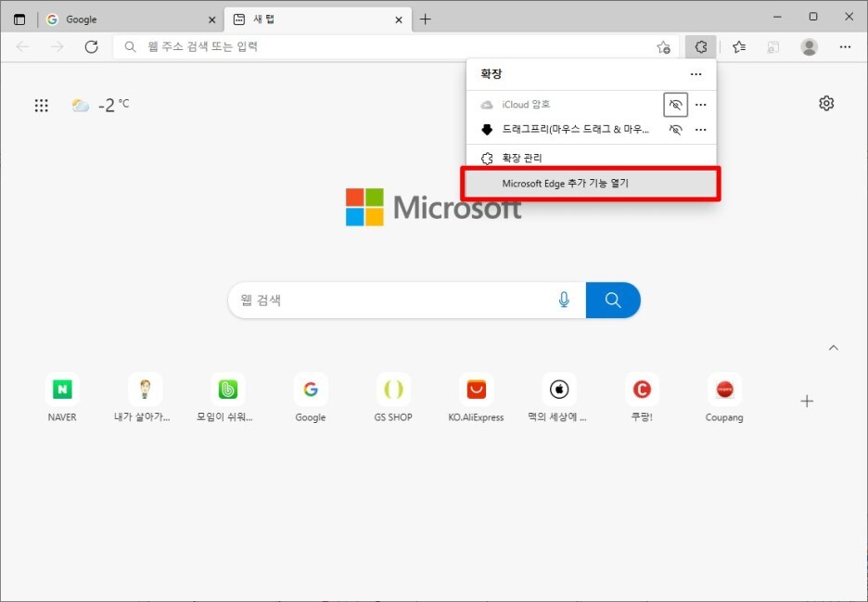Close the 새 탭 tab
The height and width of the screenshot is (602, 868).
pyautogui.click(x=399, y=19)
